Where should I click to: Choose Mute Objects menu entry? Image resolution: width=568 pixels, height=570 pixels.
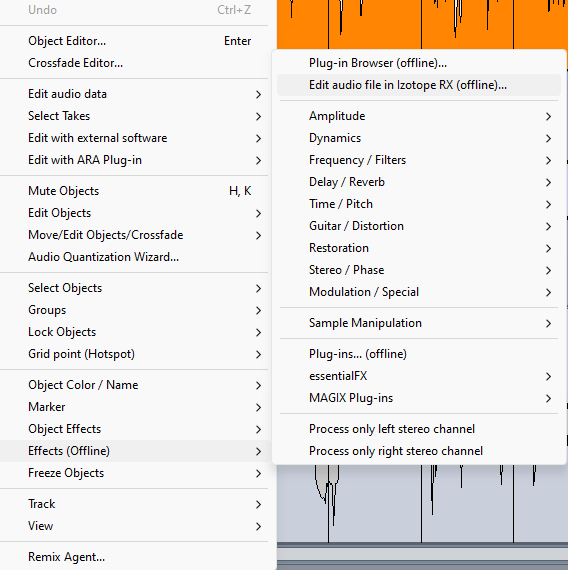[135, 191]
